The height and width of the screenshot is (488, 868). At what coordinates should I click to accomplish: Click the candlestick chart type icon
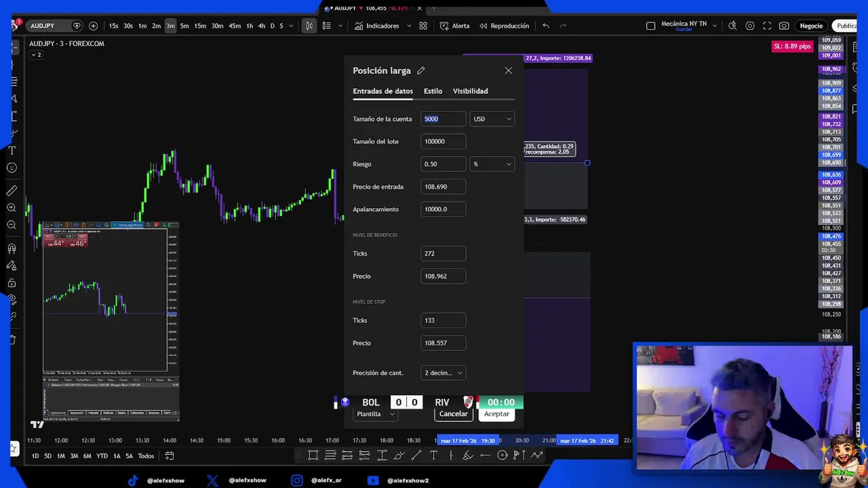coord(309,26)
